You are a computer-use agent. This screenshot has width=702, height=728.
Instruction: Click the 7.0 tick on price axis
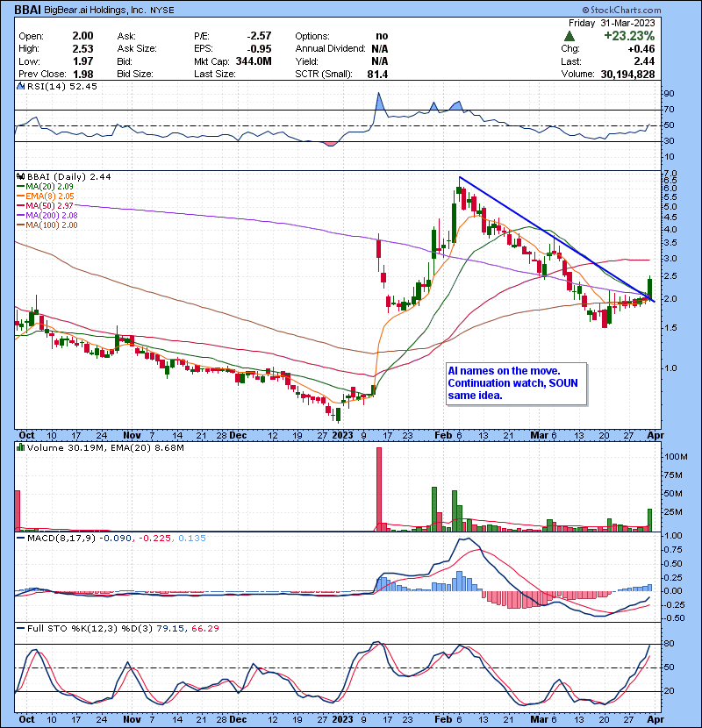(x=671, y=173)
